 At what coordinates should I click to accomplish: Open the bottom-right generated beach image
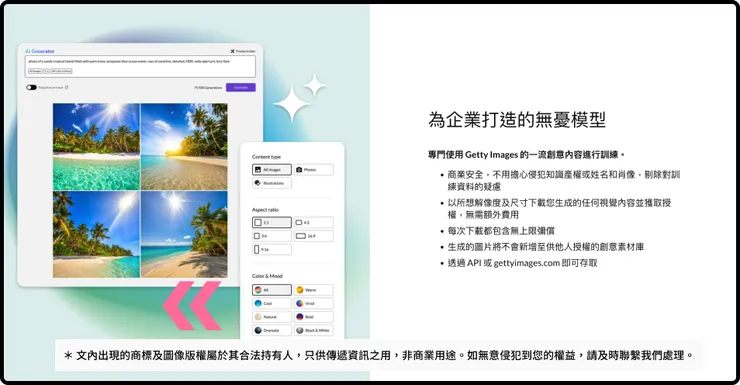184,234
